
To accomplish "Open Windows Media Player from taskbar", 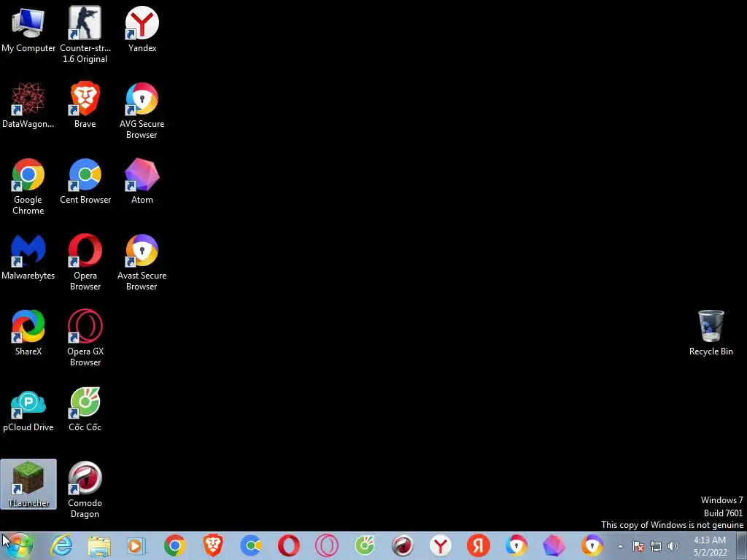I will pos(136,545).
